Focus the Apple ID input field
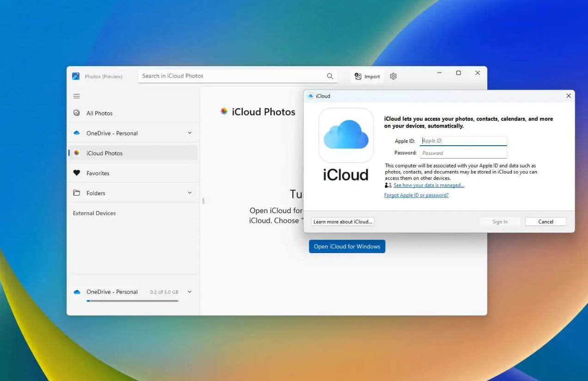Screen dimensions: 588x381 (x=463, y=141)
